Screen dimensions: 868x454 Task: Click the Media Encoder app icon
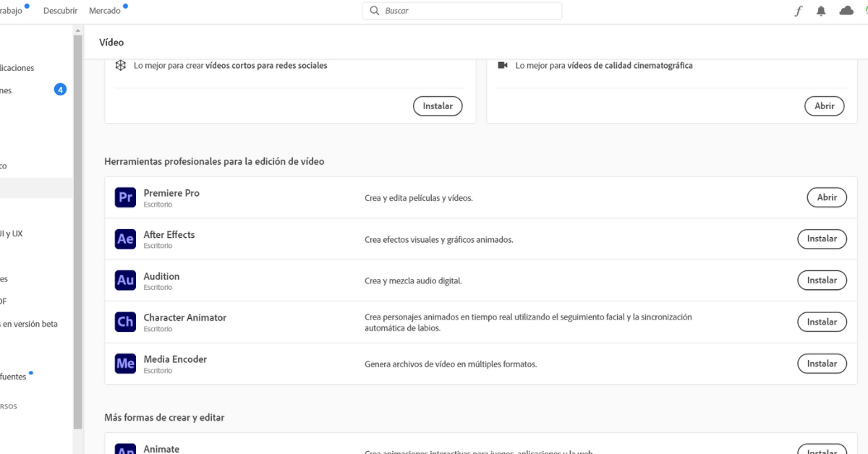[125, 364]
